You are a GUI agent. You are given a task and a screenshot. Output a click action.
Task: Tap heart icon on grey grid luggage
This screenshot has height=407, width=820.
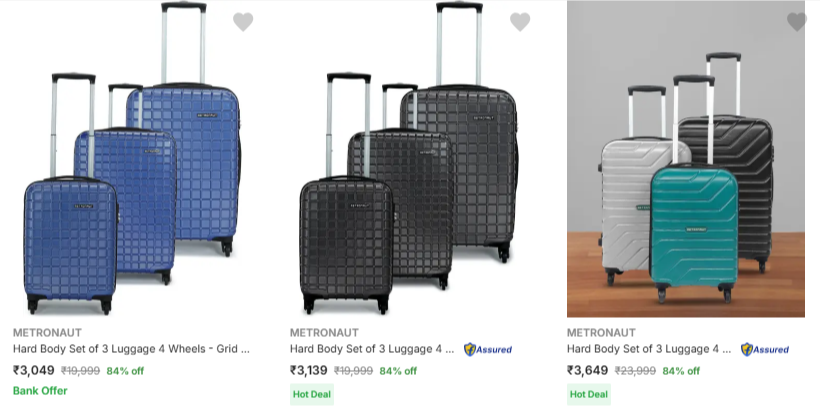point(520,21)
